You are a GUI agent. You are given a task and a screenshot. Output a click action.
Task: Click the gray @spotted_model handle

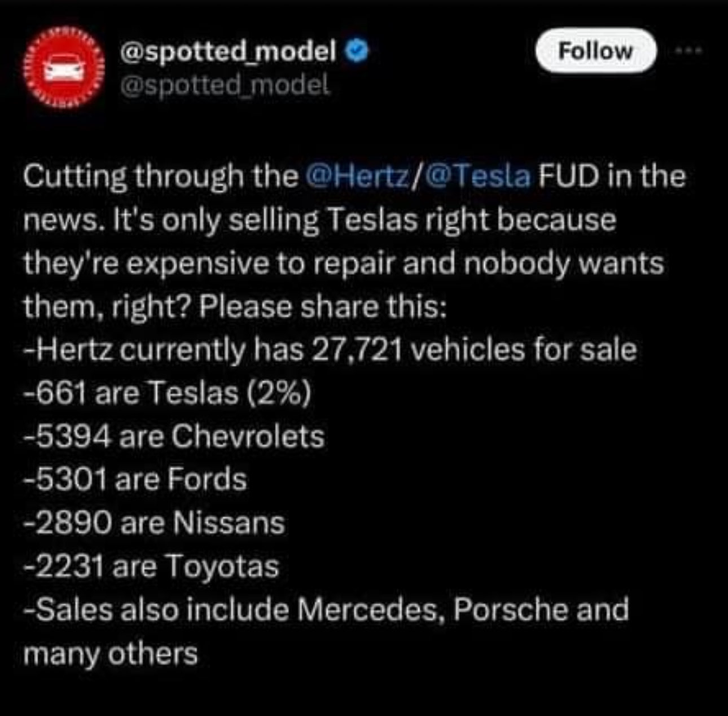tap(223, 85)
